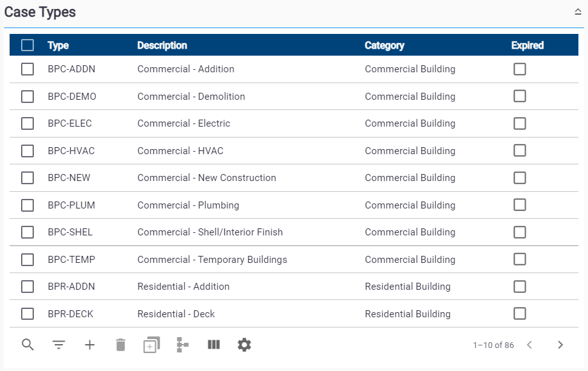The image size is (588, 371).
Task: Collapse the Case Types panel
Action: (x=578, y=12)
